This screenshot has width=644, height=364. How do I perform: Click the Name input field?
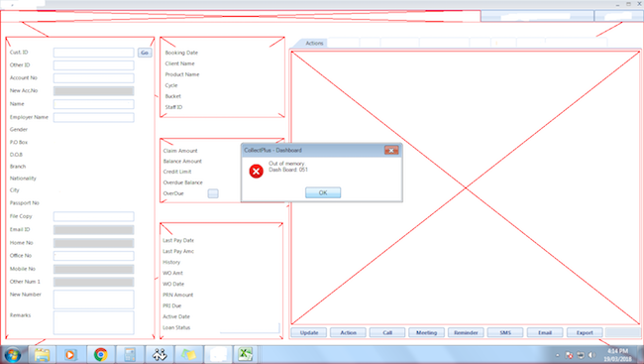[94, 104]
